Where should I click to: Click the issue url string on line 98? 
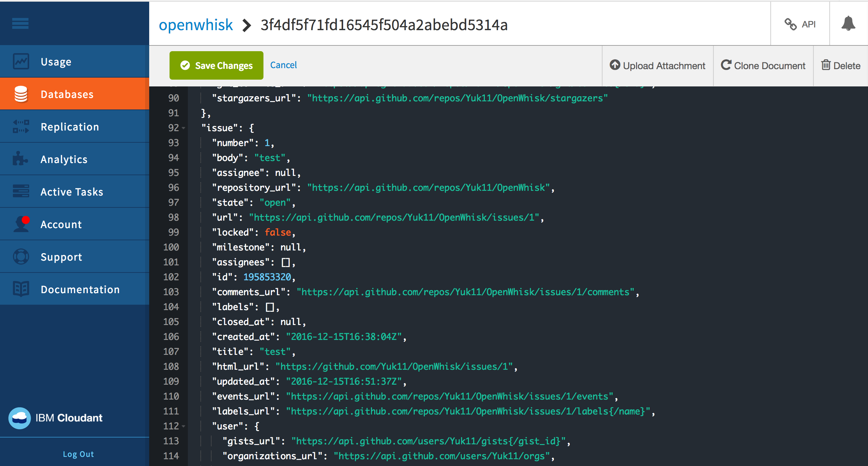[394, 218]
